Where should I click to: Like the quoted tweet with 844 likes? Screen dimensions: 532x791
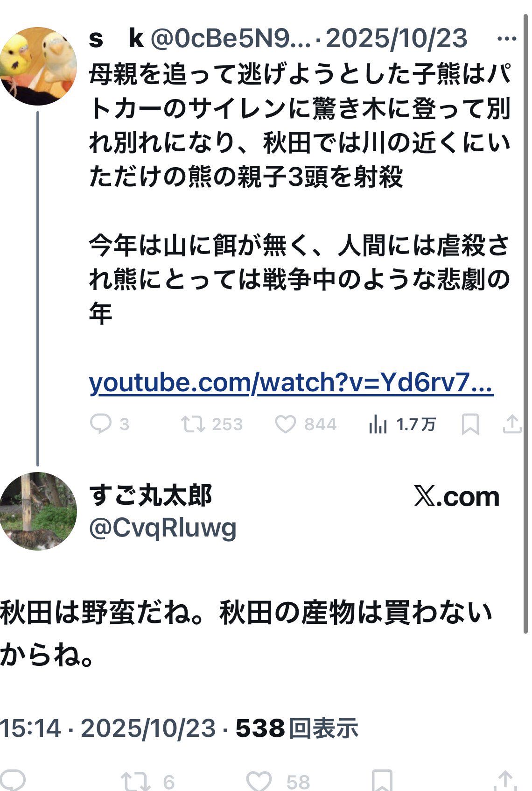click(285, 424)
